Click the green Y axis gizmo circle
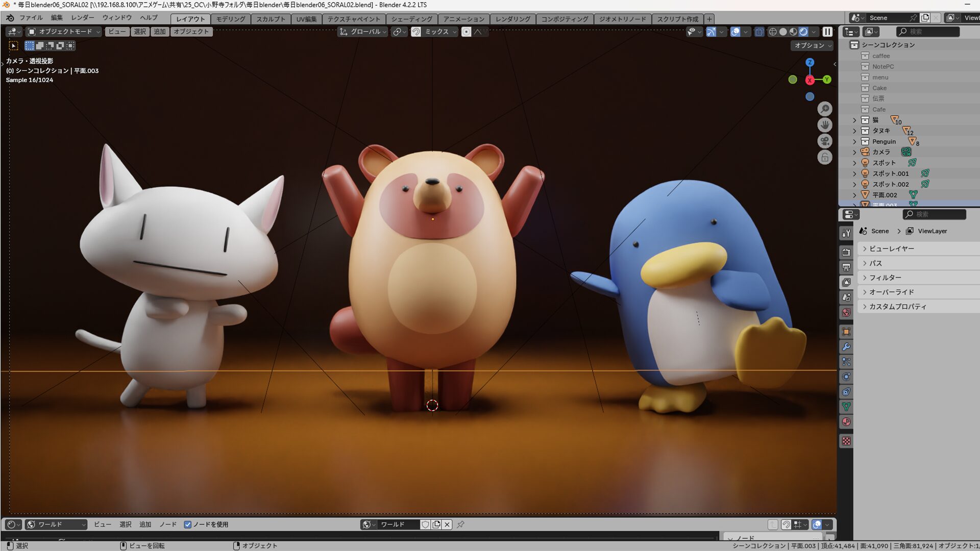 826,80
